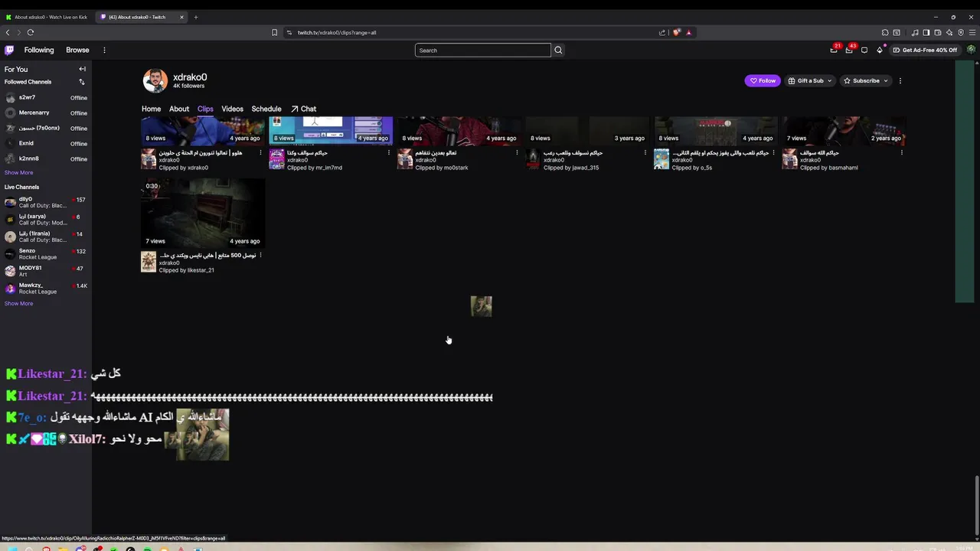The image size is (980, 551).
Task: Click the search magnifier button
Action: click(x=558, y=51)
